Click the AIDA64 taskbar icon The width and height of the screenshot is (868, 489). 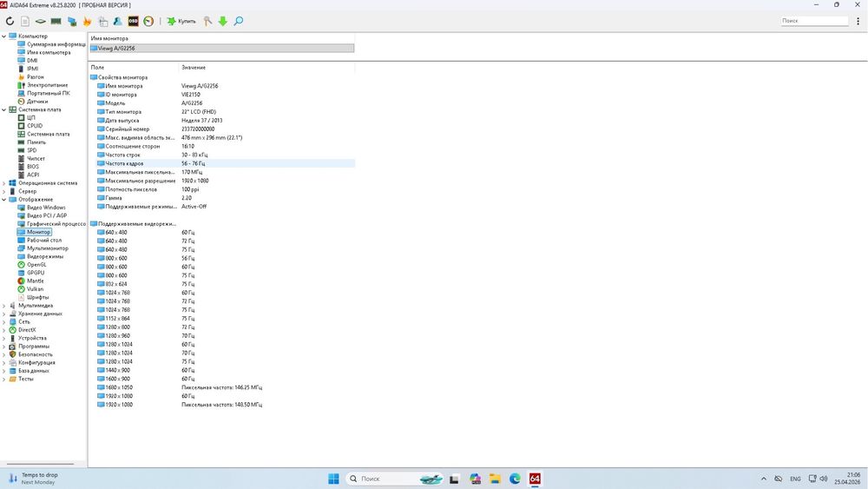(535, 479)
